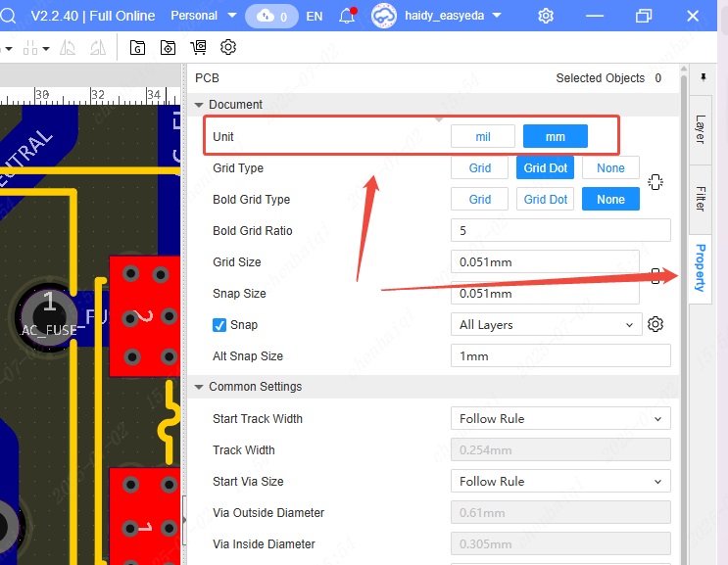Click the link icon beside Grid Type
Screen dimensions: 728x565
tap(656, 183)
